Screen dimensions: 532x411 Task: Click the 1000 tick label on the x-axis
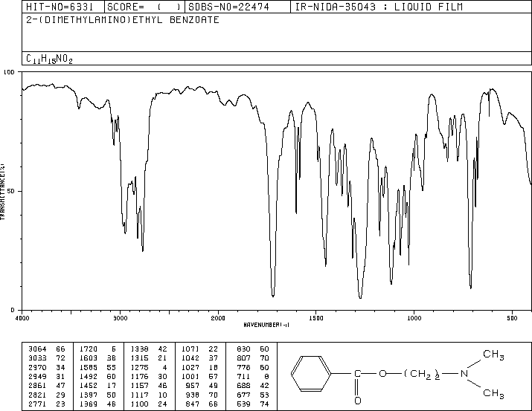[x=414, y=318]
